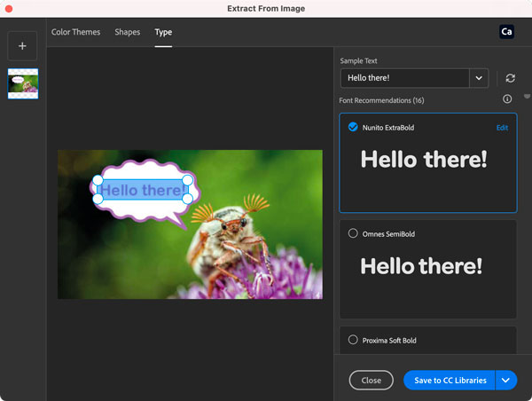Click the highlighted Hello there! selection box
The width and height of the screenshot is (532, 401).
[143, 190]
